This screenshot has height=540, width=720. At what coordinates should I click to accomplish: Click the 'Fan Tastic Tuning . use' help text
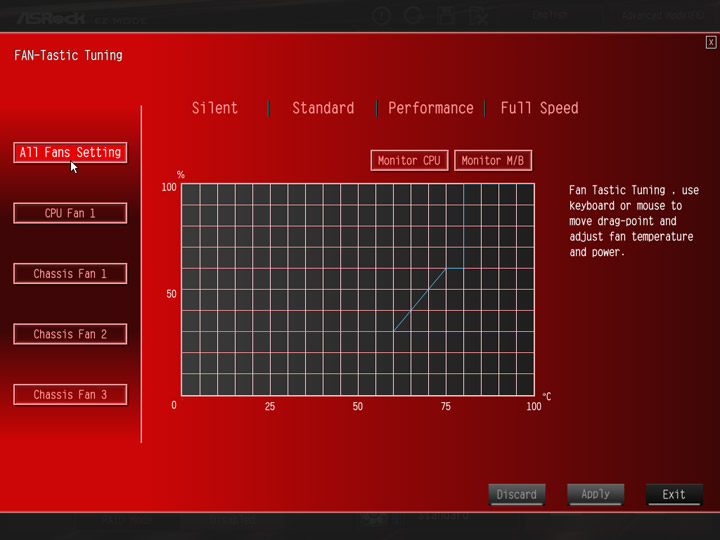634,190
